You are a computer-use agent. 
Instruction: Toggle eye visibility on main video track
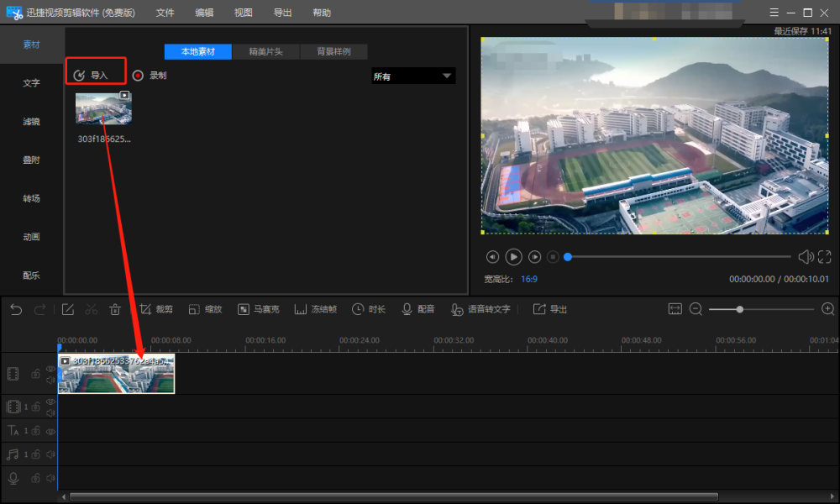(50, 369)
